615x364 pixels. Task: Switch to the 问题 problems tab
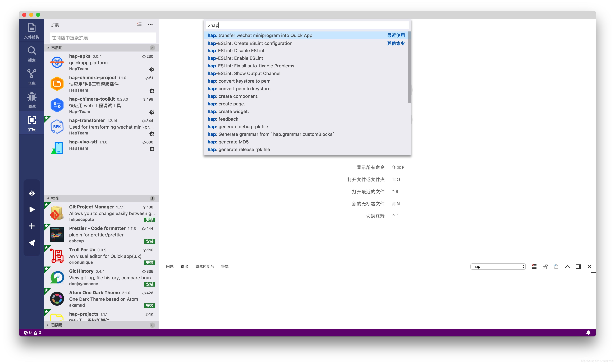(x=170, y=266)
